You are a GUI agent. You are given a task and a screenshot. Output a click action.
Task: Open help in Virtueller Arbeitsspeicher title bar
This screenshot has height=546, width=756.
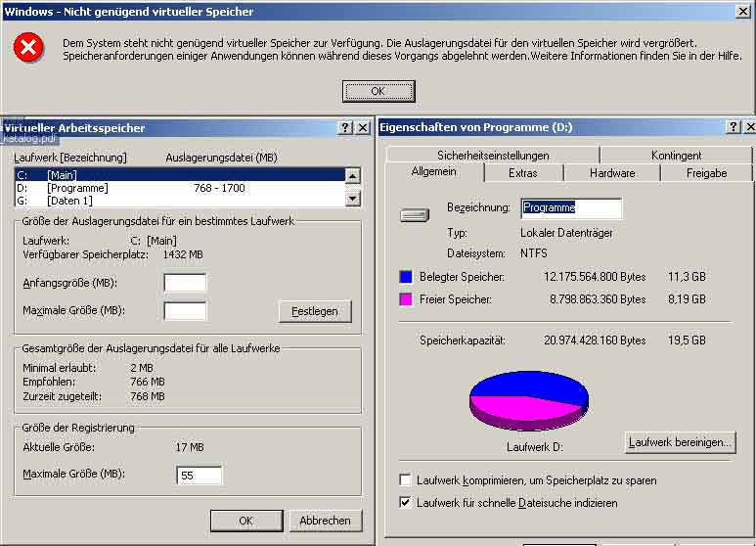click(x=344, y=128)
